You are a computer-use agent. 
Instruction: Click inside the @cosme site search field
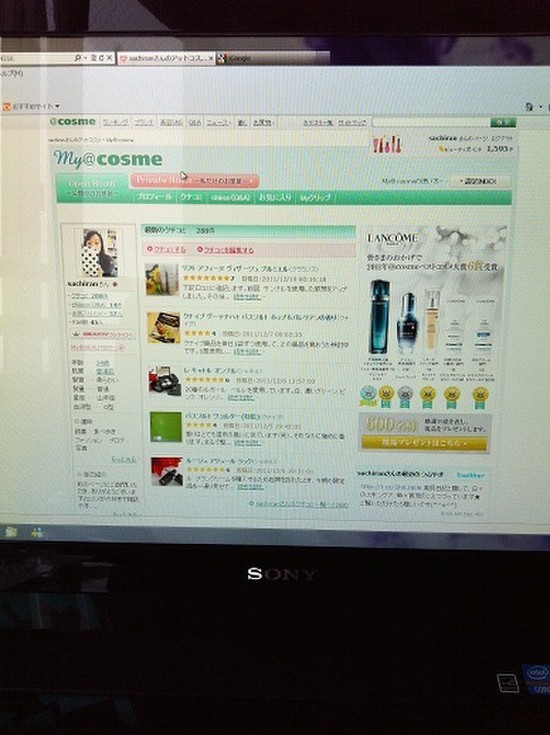coord(431,122)
